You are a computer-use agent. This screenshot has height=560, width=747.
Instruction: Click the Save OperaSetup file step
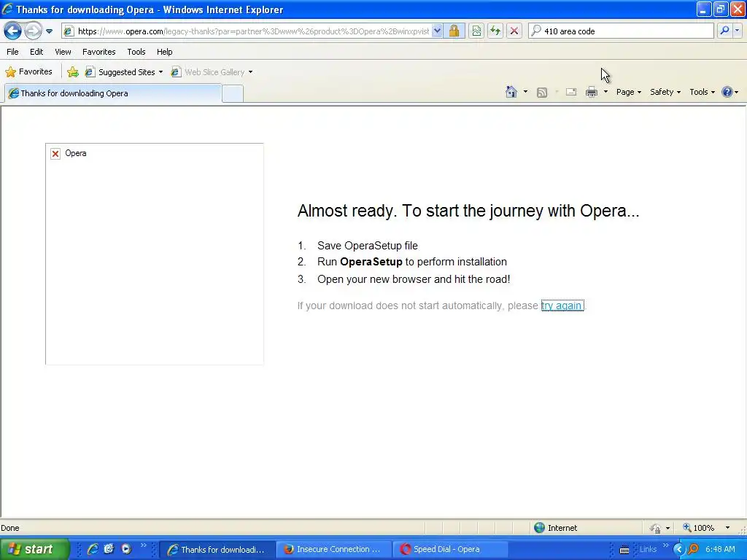tap(368, 246)
